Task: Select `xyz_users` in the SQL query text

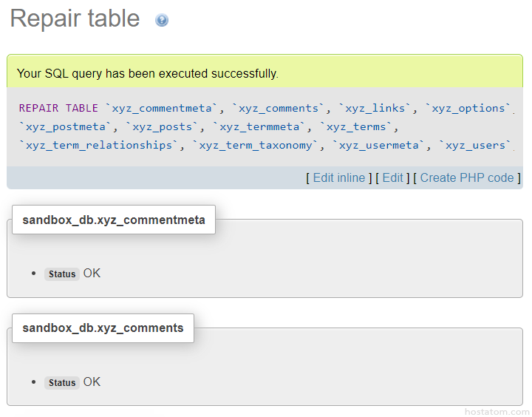Action: 475,145
